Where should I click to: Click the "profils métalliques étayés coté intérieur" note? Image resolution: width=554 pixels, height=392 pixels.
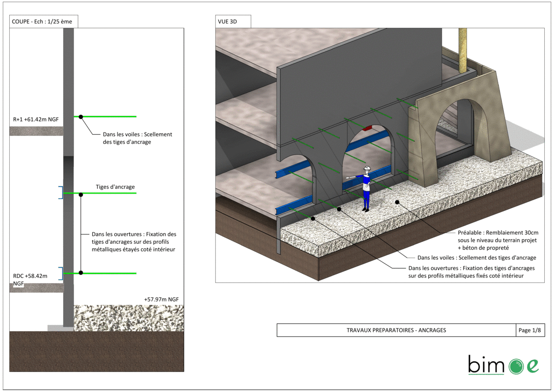click(134, 242)
